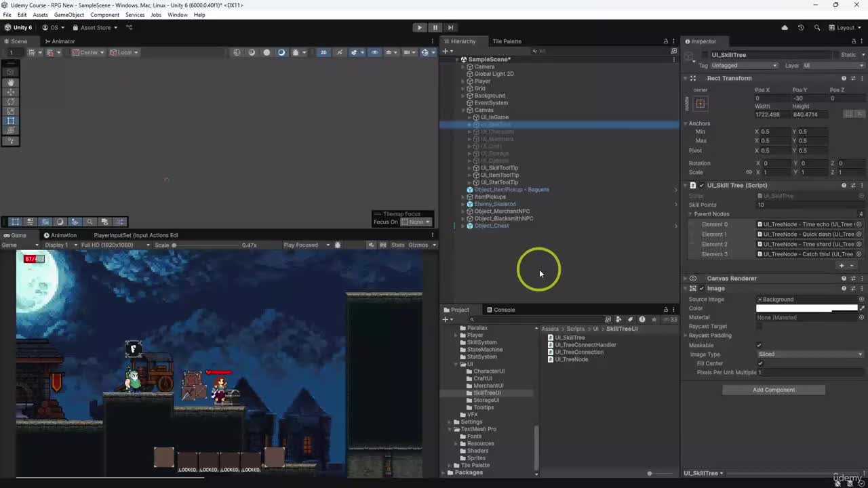This screenshot has width=868, height=488.
Task: Toggle 2D scene view mode
Action: point(323,52)
